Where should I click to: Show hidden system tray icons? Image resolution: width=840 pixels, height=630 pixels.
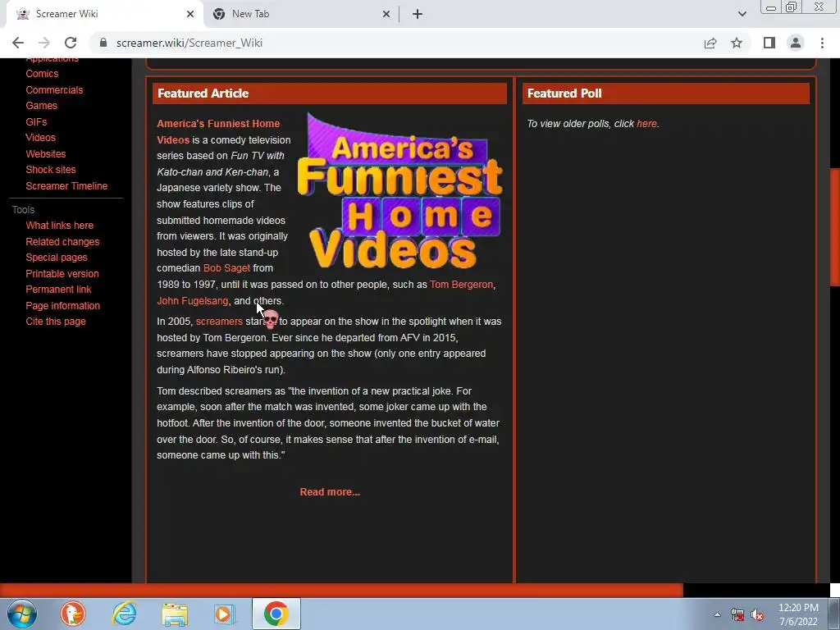717,614
